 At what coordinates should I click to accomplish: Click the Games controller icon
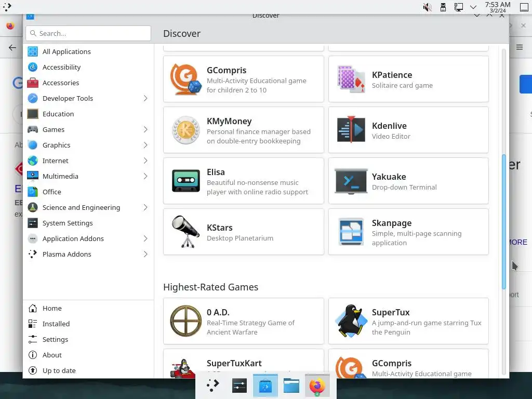pyautogui.click(x=33, y=129)
